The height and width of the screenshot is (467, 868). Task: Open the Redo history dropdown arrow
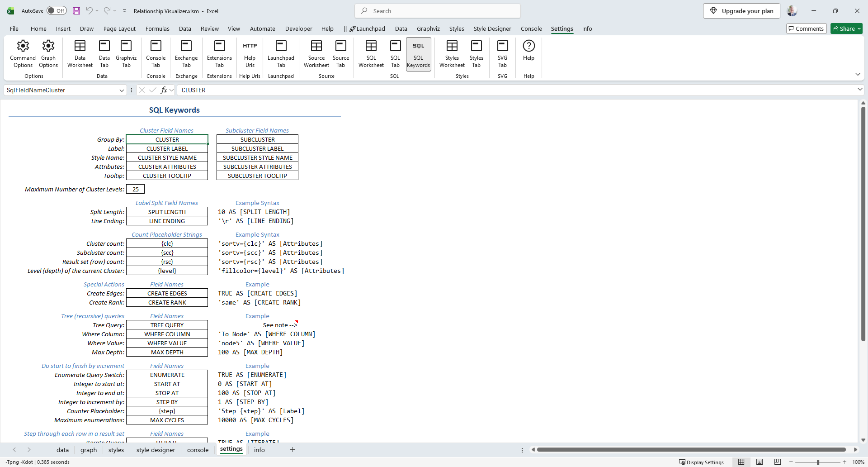coord(115,11)
